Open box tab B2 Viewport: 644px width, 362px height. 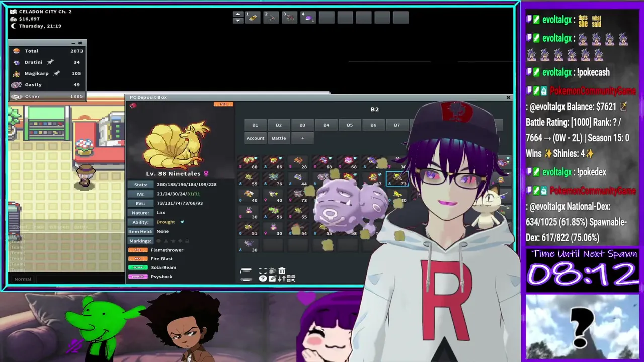tap(279, 125)
